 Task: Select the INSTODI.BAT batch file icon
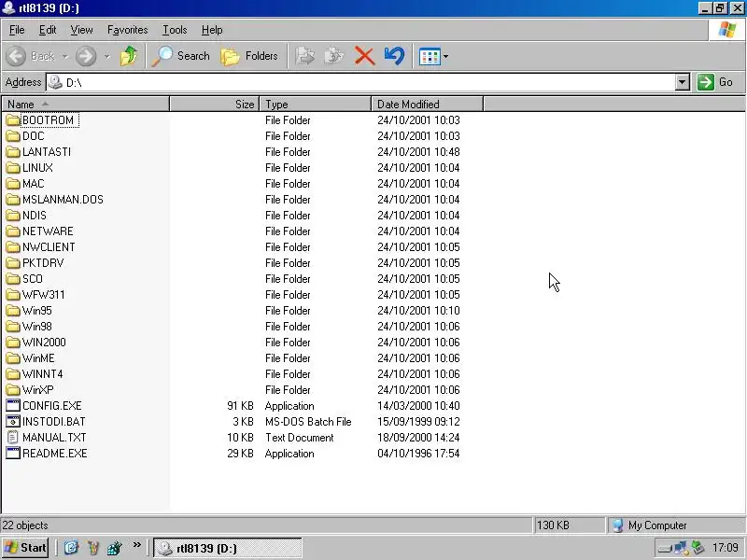(x=13, y=422)
